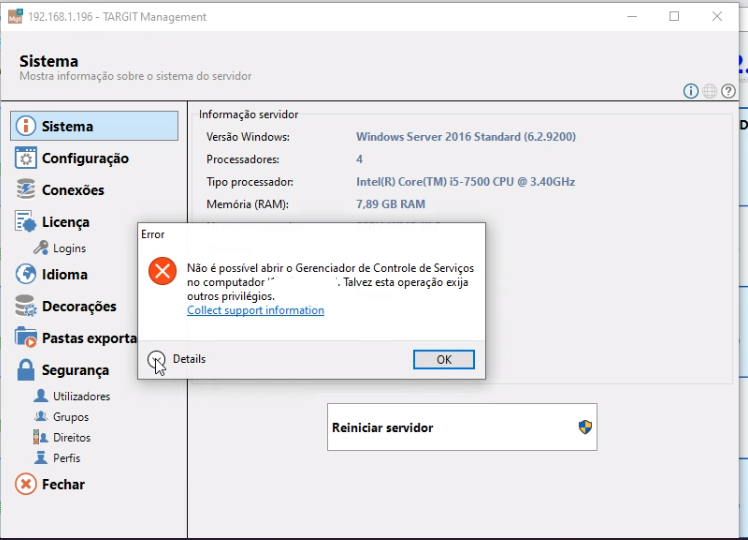Click the TARGIT Management title bar app icon
The image size is (748, 540).
pyautogui.click(x=15, y=16)
